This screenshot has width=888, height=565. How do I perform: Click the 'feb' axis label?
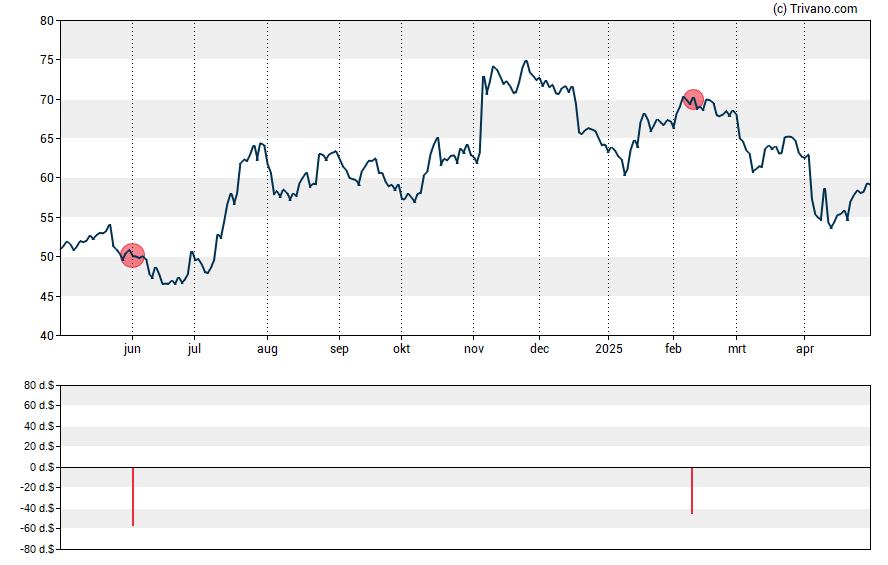coord(673,349)
